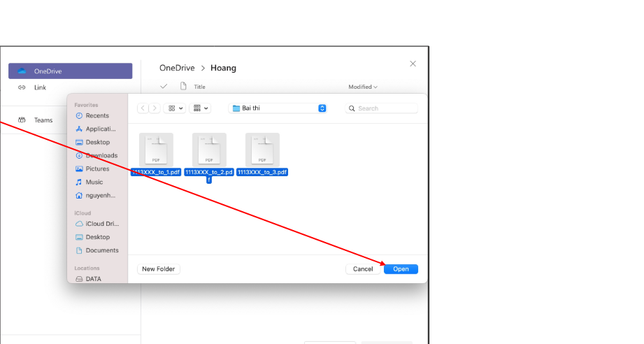Go back in Finder dialog
The height and width of the screenshot is (344, 644).
143,108
